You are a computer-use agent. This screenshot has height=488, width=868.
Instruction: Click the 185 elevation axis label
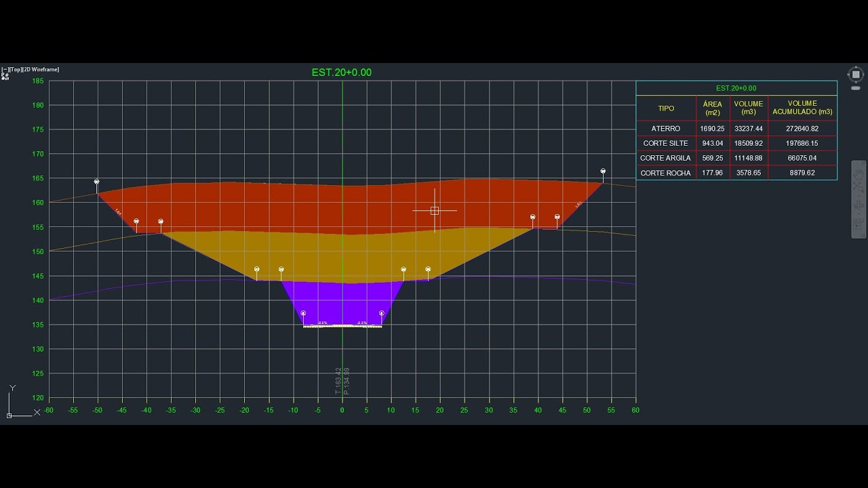(x=37, y=81)
